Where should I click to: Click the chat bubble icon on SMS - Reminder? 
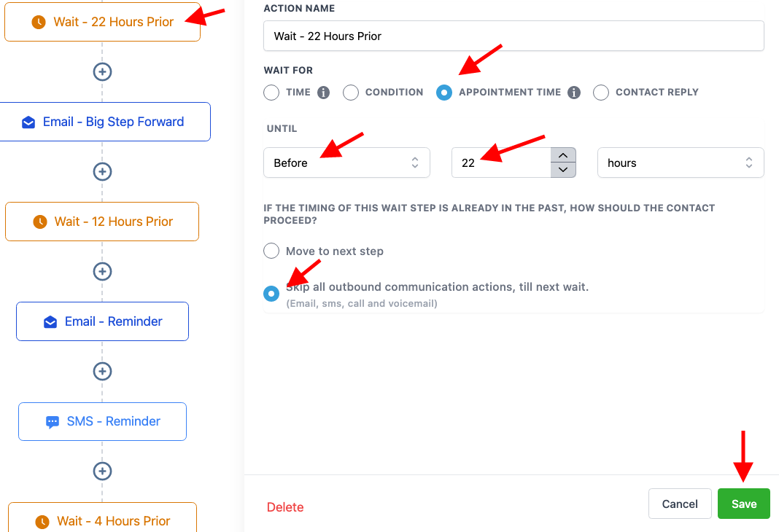click(53, 421)
